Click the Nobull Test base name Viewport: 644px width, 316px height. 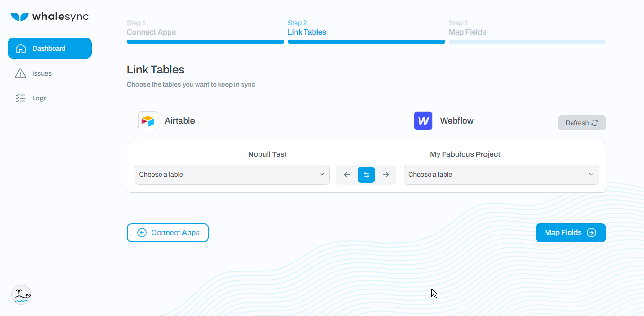tap(268, 154)
